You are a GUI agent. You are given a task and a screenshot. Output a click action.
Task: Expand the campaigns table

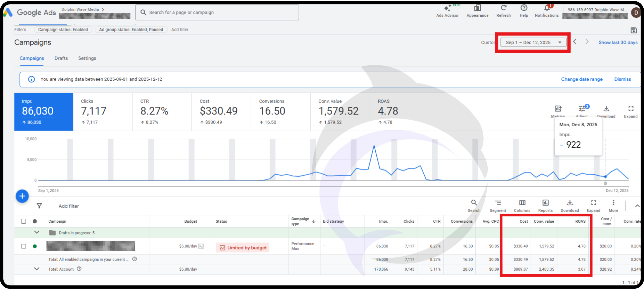tap(593, 206)
